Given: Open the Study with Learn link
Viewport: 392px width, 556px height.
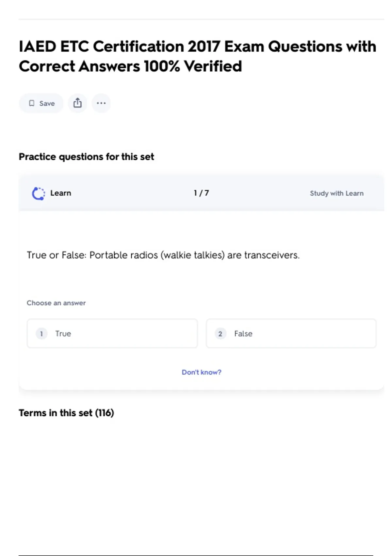Looking at the screenshot, I should click(336, 193).
